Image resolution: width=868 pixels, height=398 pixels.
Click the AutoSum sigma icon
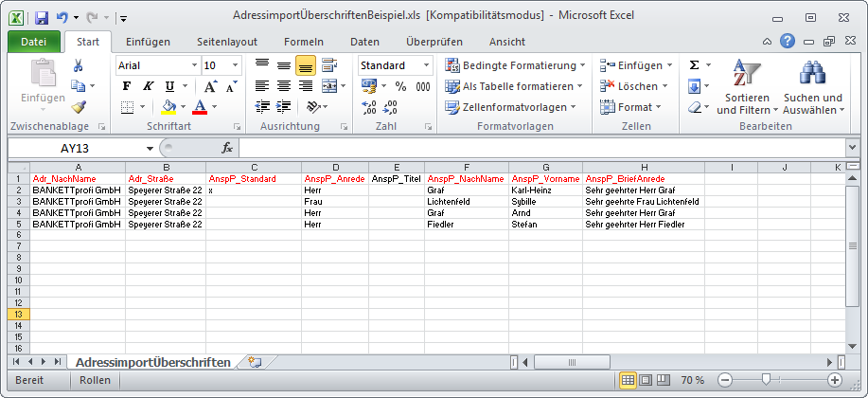coord(694,65)
